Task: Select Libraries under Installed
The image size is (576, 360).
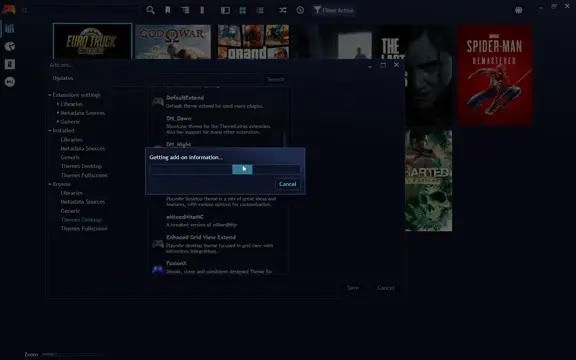Action: [x=71, y=140]
